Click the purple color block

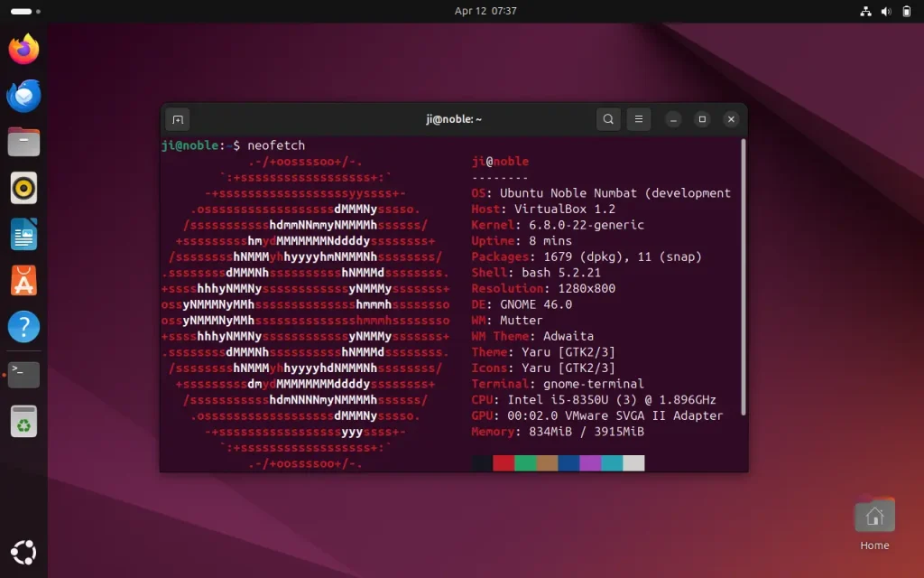pos(590,463)
